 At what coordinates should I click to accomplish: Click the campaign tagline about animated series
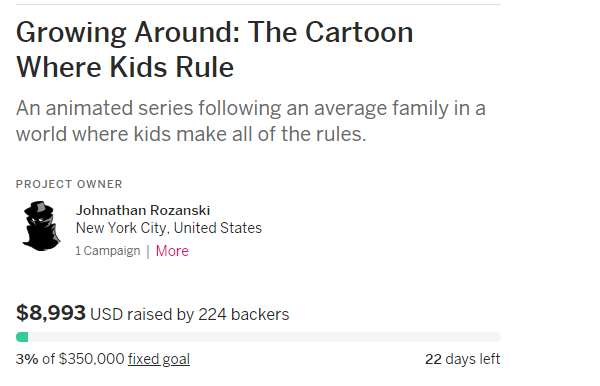[x=251, y=121]
